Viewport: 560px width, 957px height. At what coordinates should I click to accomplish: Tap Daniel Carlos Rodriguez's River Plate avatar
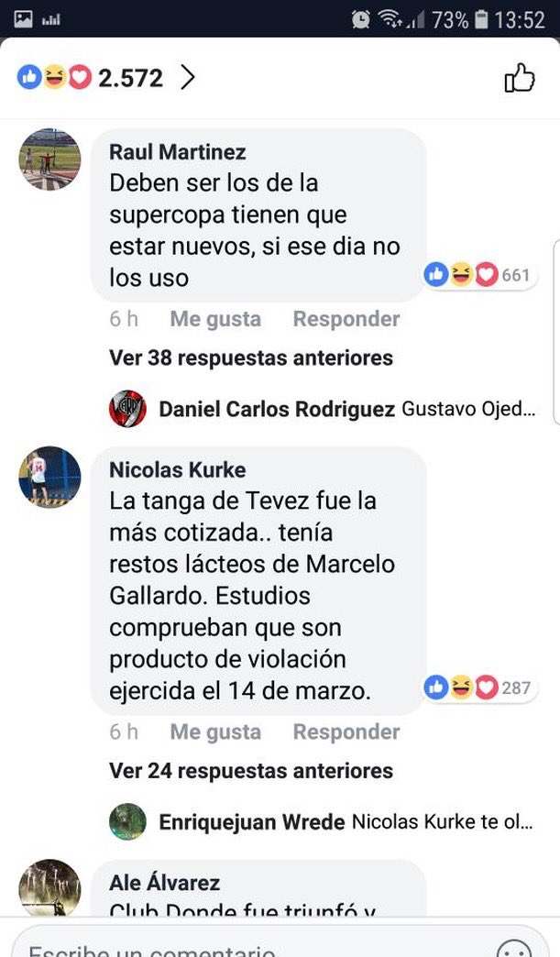click(127, 408)
